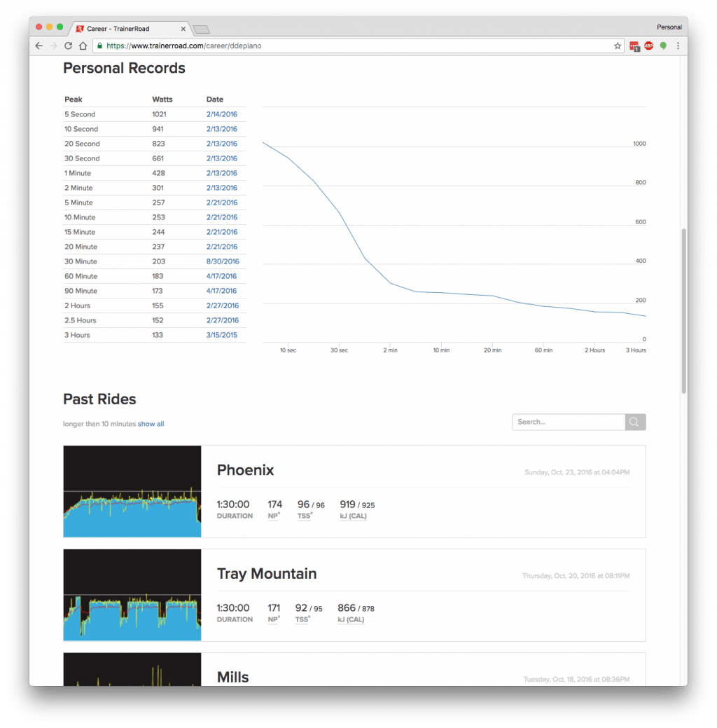Open the 8/30/2016 date for 30 Minute peak
717x728 pixels.
221,261
